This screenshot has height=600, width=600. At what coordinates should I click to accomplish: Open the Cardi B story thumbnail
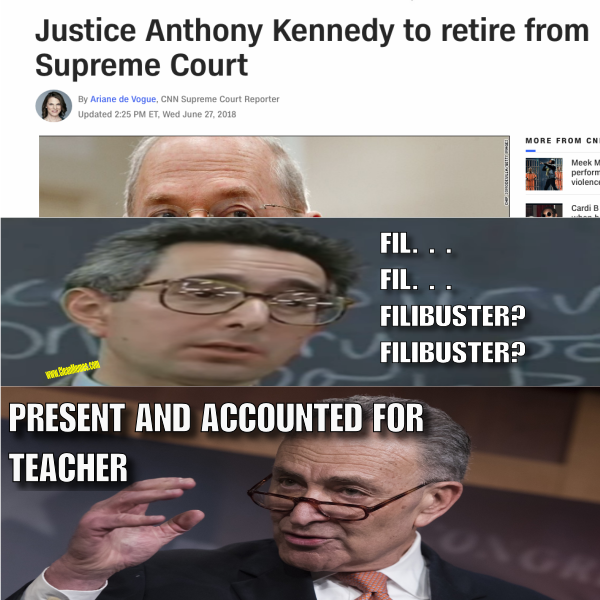(544, 210)
